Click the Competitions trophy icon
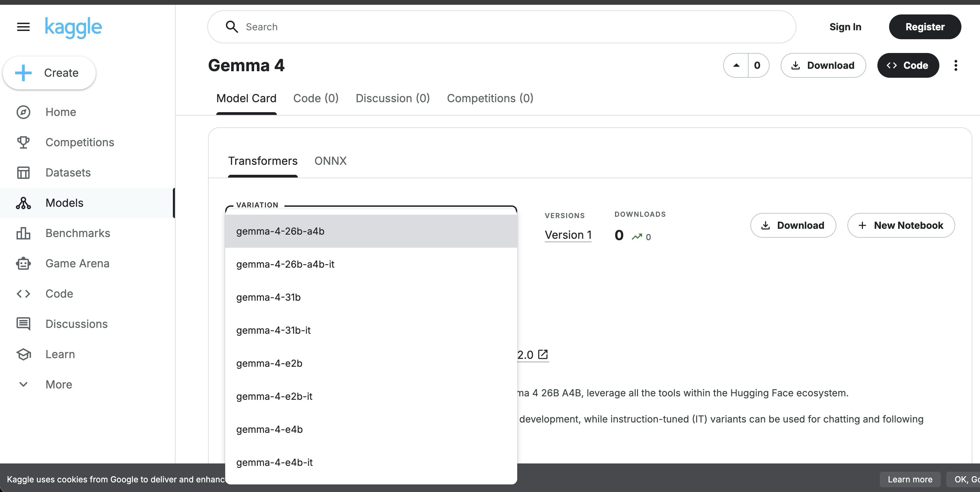 coord(23,142)
